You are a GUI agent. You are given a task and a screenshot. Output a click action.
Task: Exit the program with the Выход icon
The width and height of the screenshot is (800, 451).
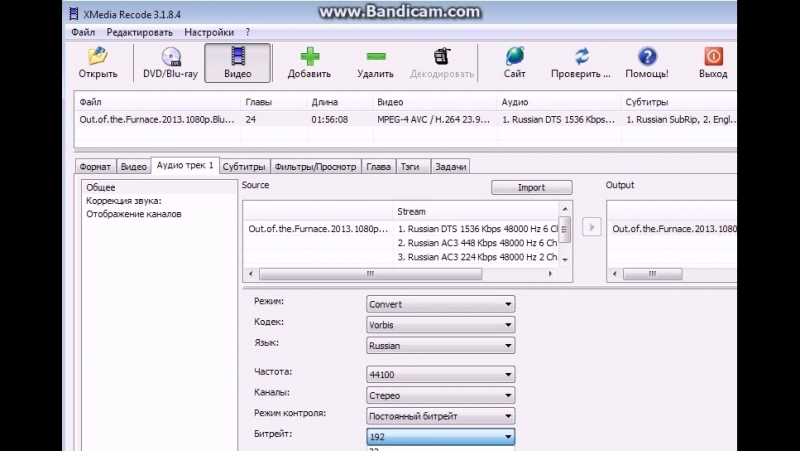click(713, 63)
